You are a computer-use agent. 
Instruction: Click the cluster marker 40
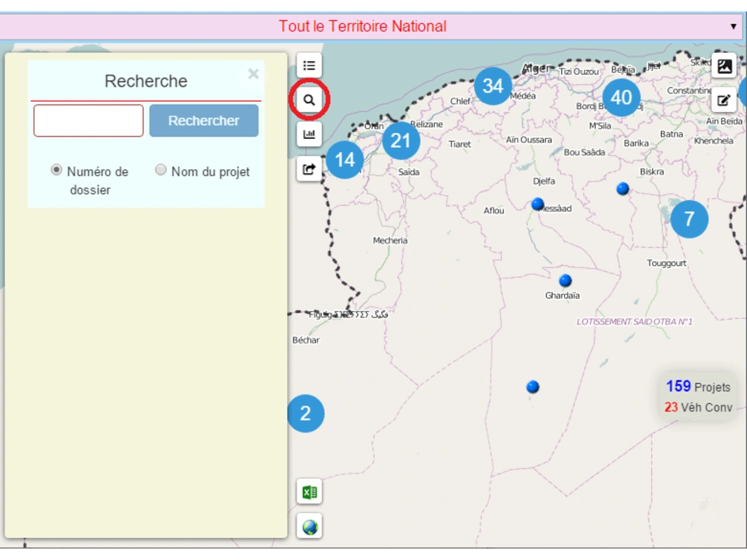pyautogui.click(x=622, y=98)
